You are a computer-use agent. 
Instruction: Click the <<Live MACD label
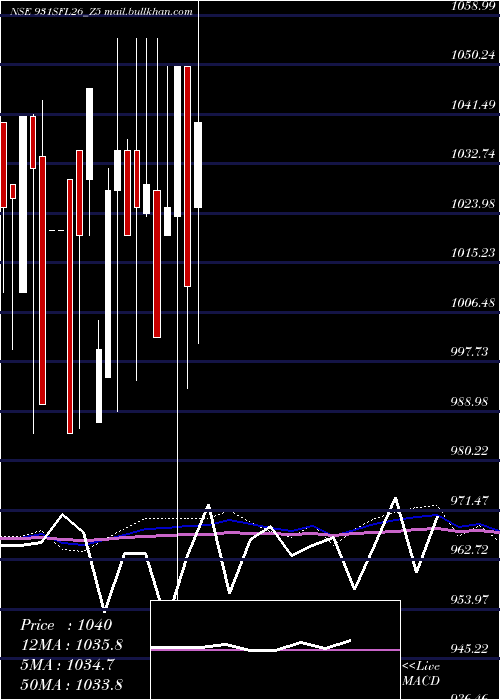421,673
